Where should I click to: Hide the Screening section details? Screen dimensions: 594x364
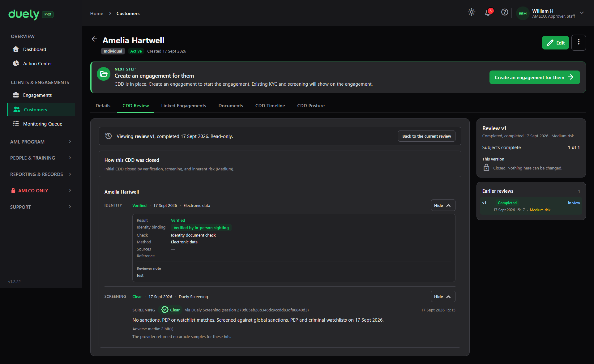pos(443,297)
